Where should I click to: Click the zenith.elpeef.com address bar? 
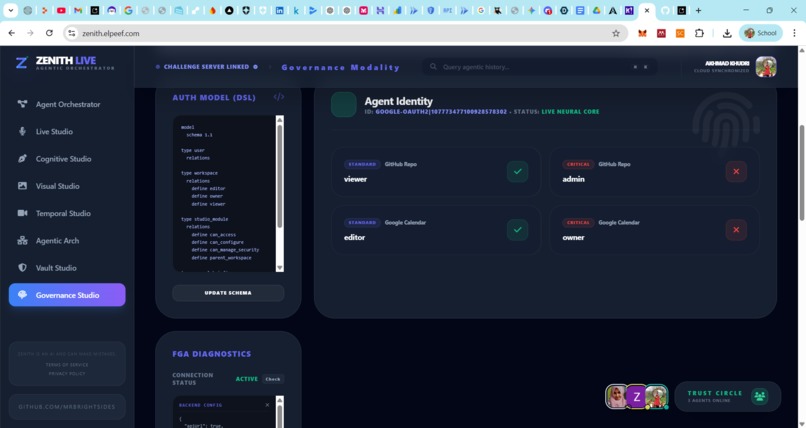click(345, 33)
